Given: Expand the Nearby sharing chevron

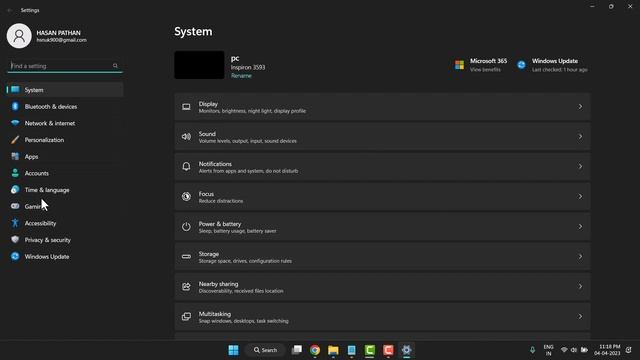Looking at the screenshot, I should click(x=580, y=287).
